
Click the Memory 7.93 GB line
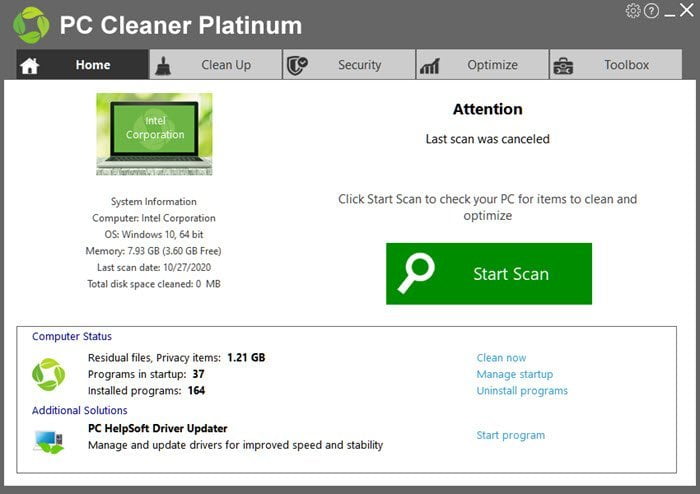point(154,251)
